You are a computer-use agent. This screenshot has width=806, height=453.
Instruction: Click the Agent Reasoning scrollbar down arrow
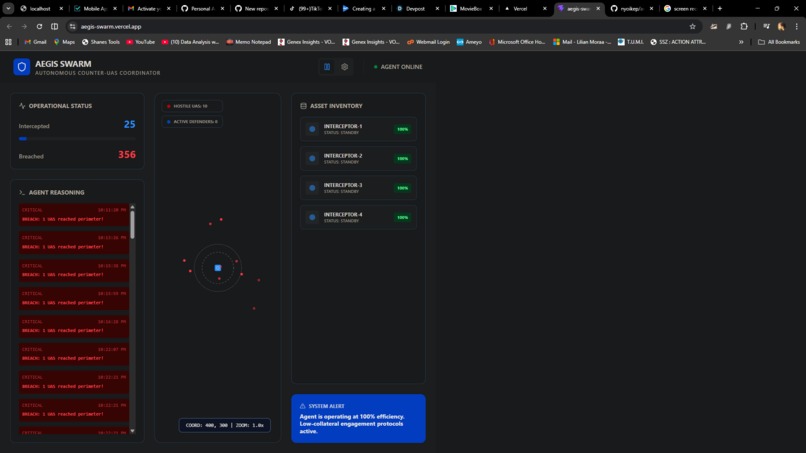133,431
